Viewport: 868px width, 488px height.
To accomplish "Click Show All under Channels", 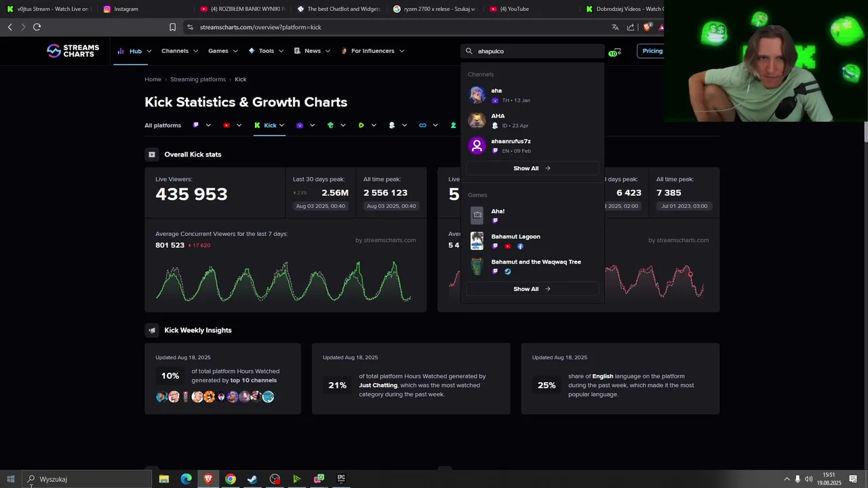I will pyautogui.click(x=532, y=168).
